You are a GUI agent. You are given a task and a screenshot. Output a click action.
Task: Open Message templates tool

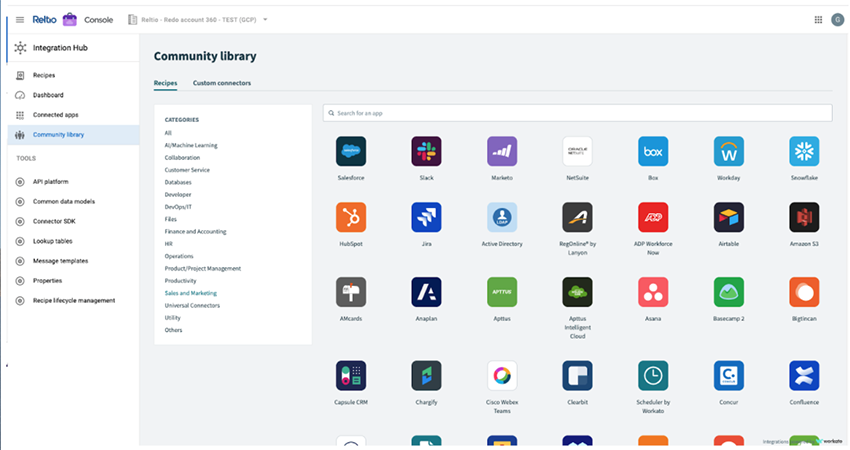tap(73, 261)
